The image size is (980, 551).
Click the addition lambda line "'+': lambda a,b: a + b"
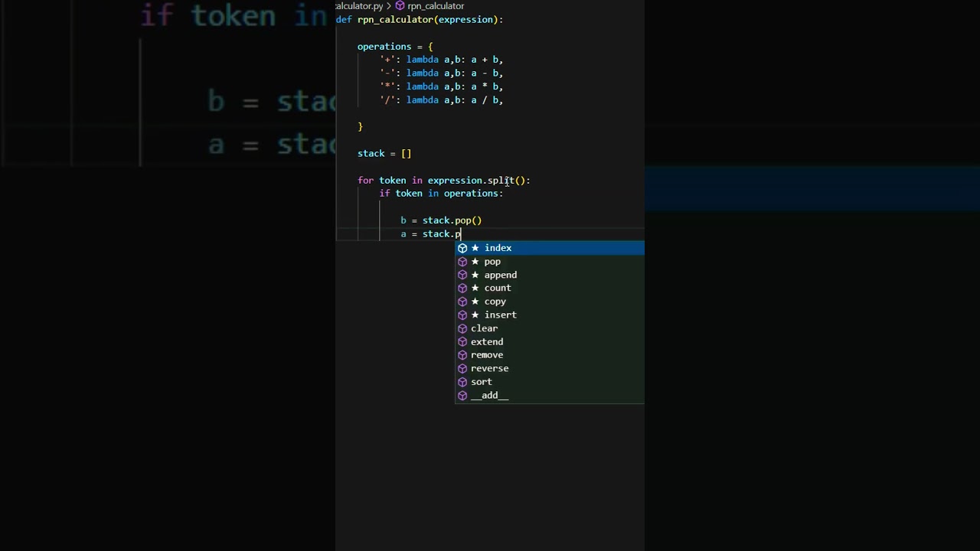[441, 60]
